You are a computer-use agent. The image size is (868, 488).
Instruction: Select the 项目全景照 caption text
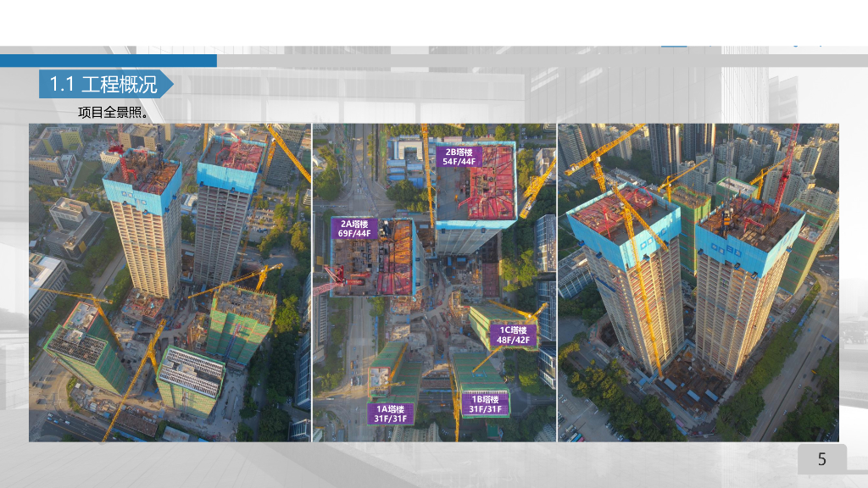coord(113,113)
